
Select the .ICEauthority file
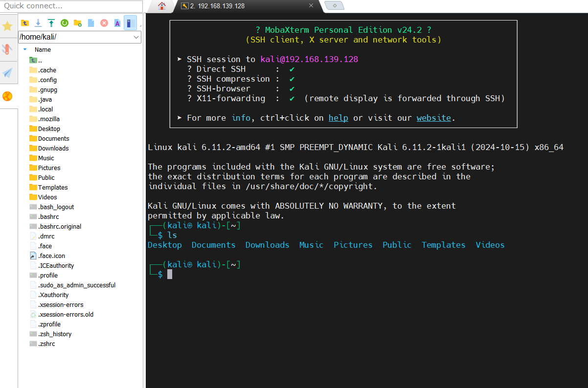pos(51,266)
